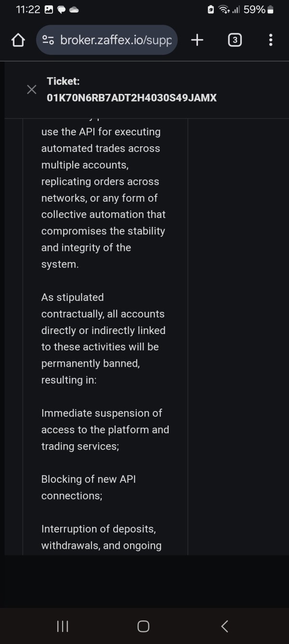Tap the ticket ID 01K70N6RB7ADT2H4030S49JAMX

coord(131,98)
